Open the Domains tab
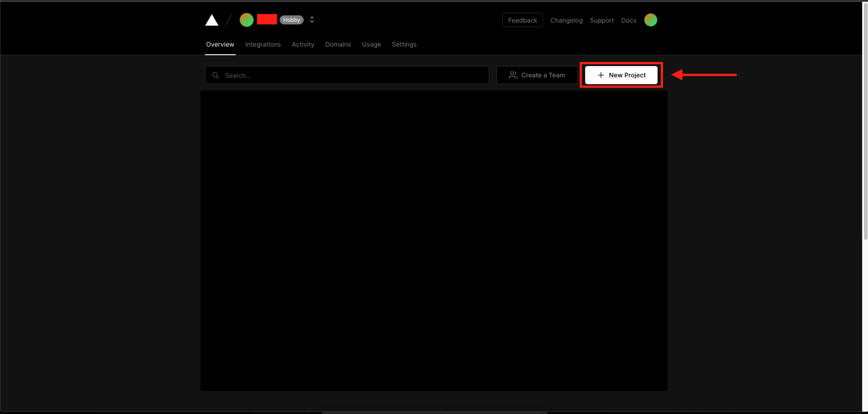 (338, 44)
